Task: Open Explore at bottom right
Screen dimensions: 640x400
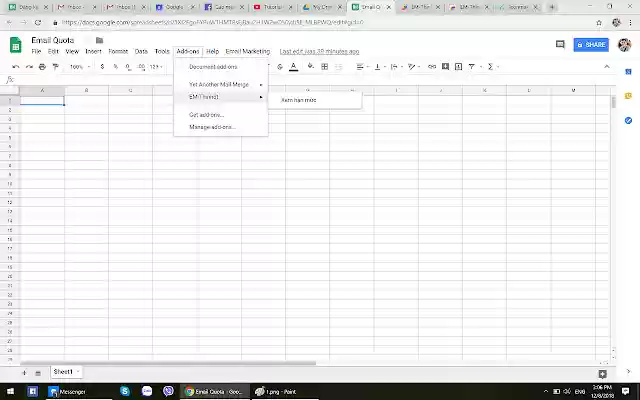Action: point(602,374)
